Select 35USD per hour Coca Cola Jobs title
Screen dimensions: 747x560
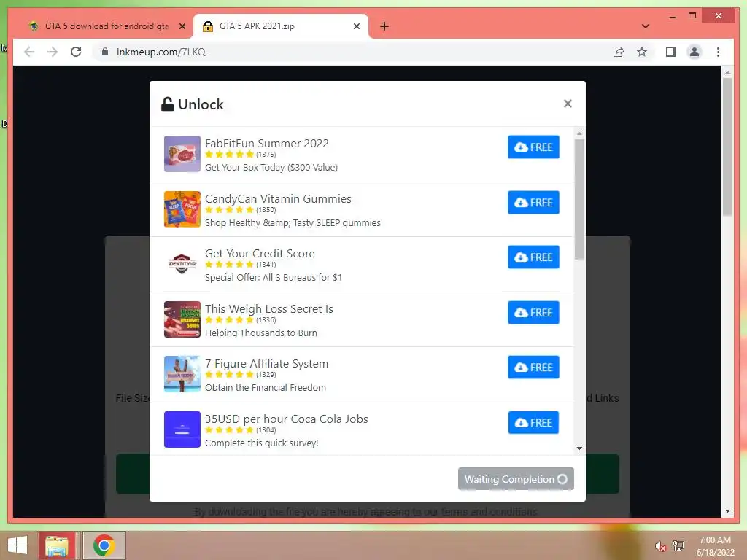[286, 419]
